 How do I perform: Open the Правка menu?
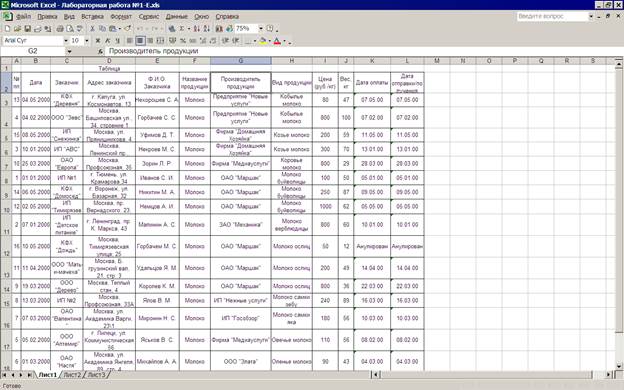pos(47,17)
